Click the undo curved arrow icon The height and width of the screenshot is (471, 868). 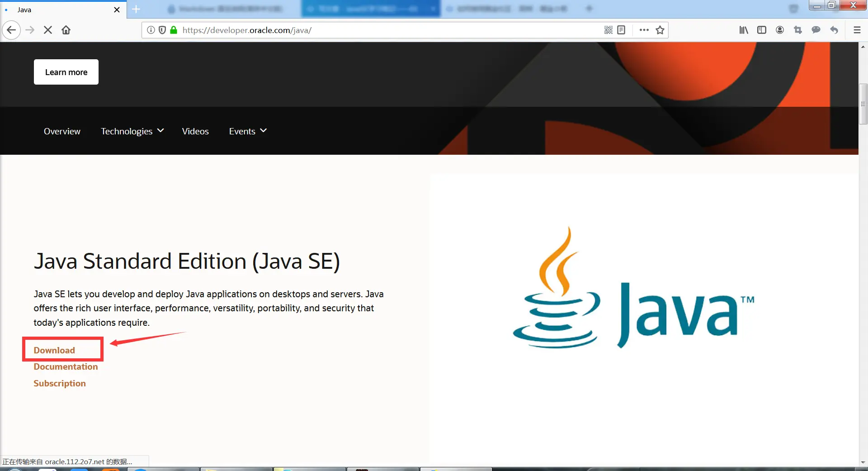(834, 30)
